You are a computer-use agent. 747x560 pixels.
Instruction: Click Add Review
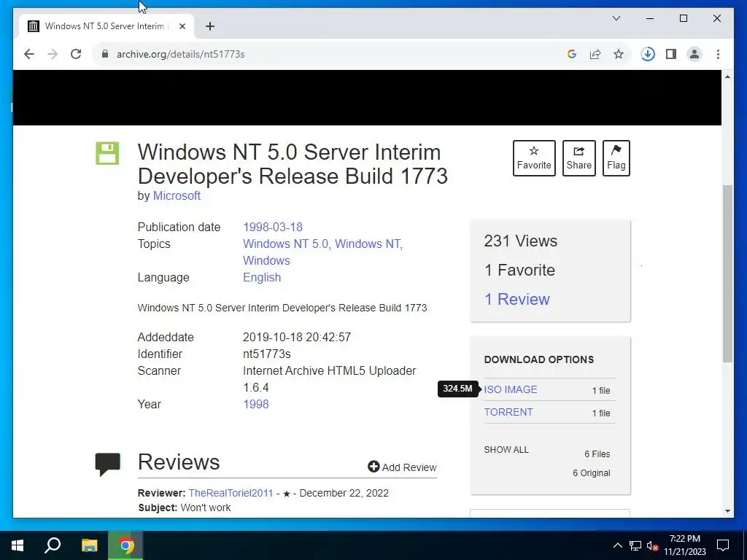tap(402, 467)
